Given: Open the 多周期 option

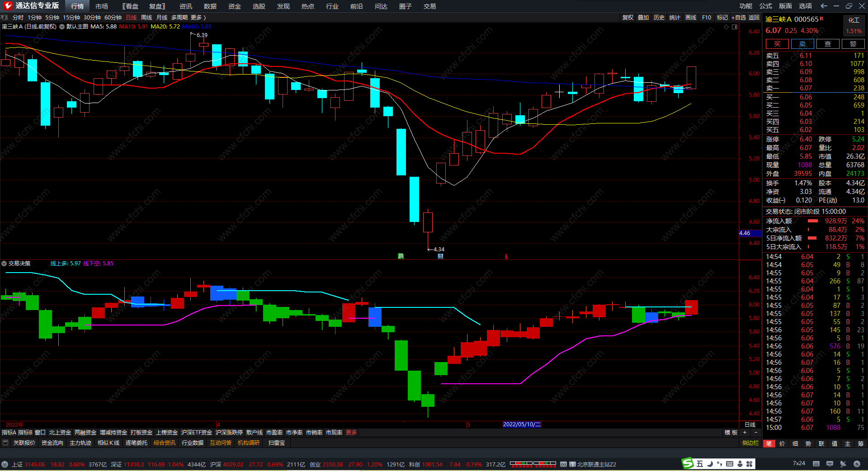Looking at the screenshot, I should 179,17.
